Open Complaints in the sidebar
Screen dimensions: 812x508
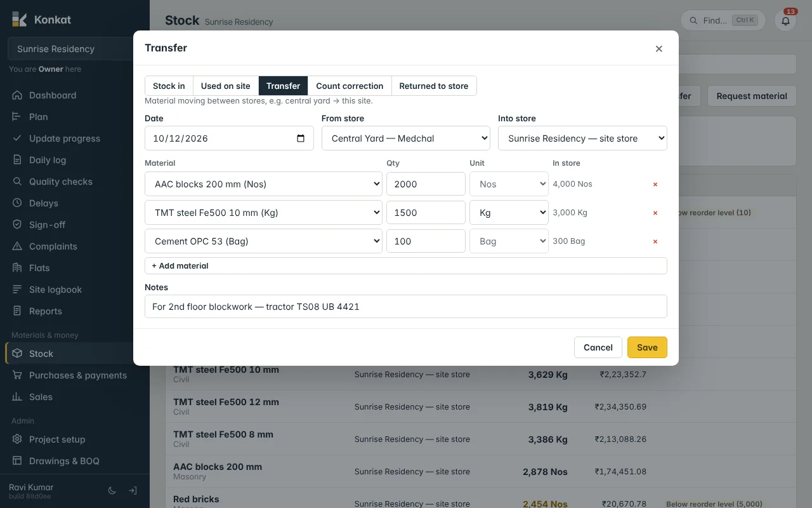(75, 246)
